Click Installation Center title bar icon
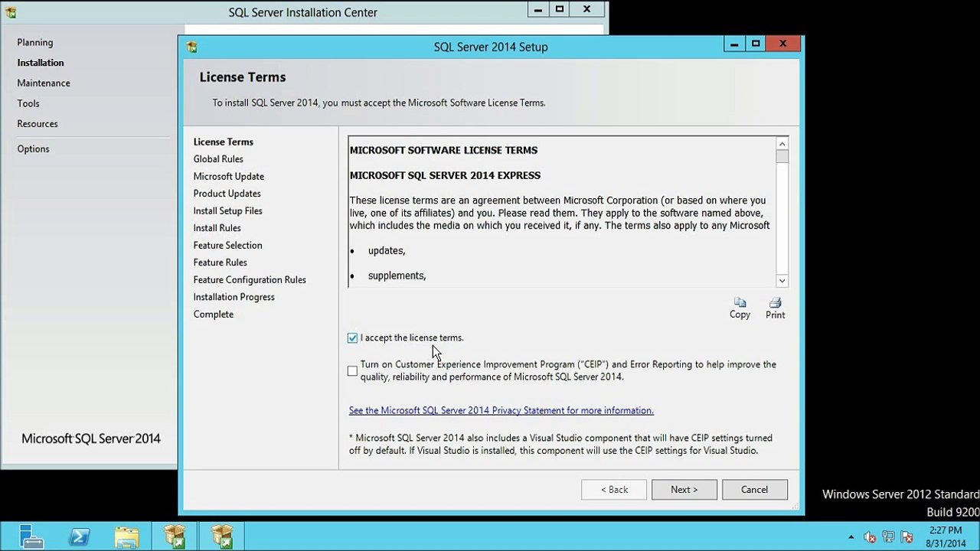Image resolution: width=980 pixels, height=551 pixels. click(11, 12)
